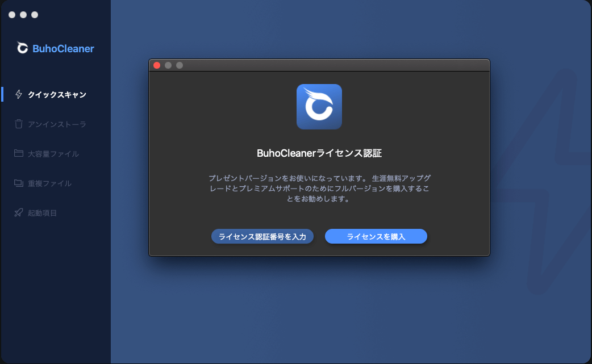Click the large BuhoCleaner app icon in dialog

[x=319, y=107]
